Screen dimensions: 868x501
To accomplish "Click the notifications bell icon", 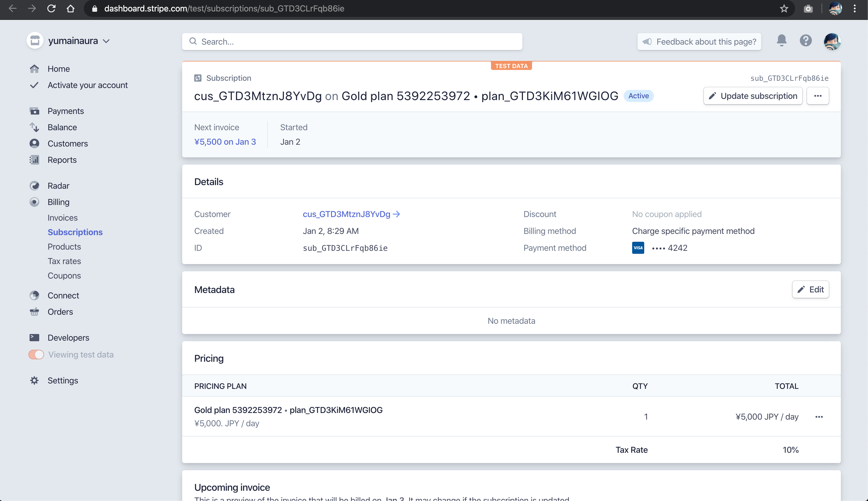I will (x=781, y=41).
